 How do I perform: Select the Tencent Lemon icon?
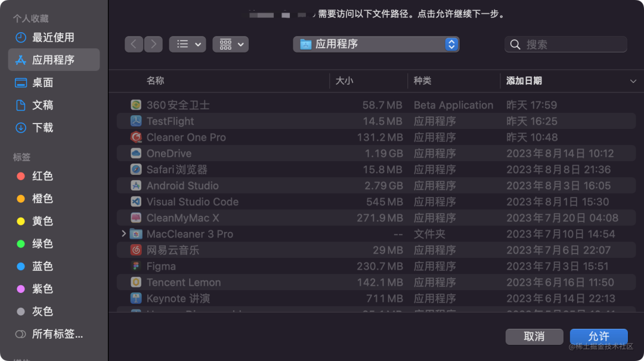click(136, 282)
